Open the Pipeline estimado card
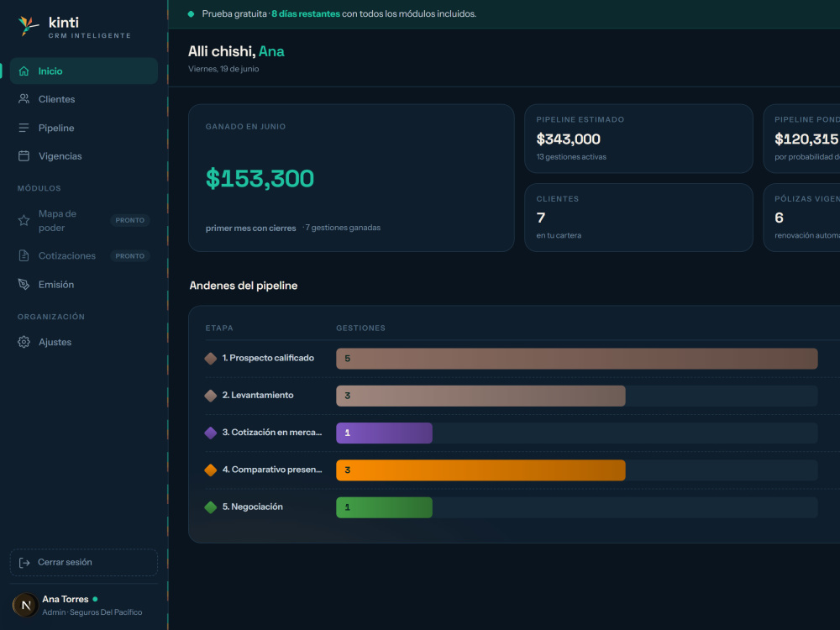This screenshot has width=840, height=630. tap(638, 139)
